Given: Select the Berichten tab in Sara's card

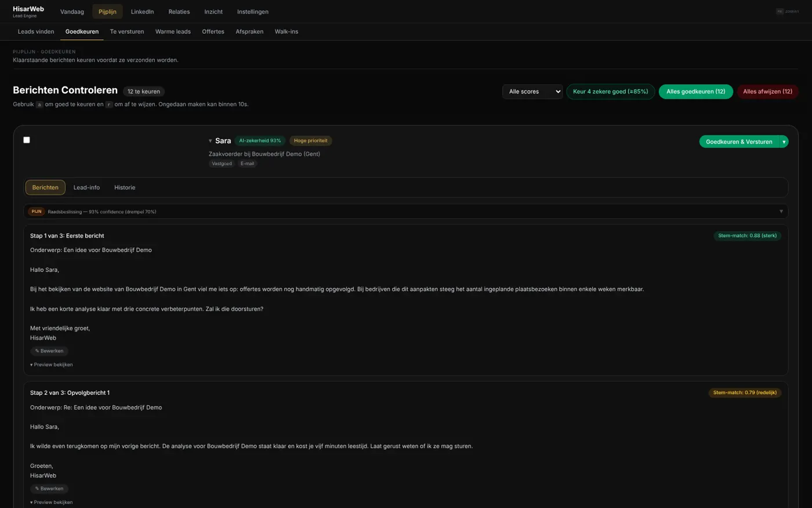Looking at the screenshot, I should [45, 188].
